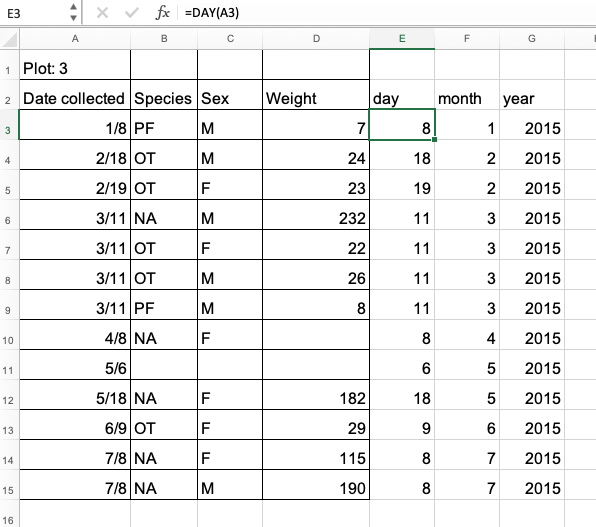
Task: Click the fill handle of selected cell E3
Action: (x=434, y=140)
